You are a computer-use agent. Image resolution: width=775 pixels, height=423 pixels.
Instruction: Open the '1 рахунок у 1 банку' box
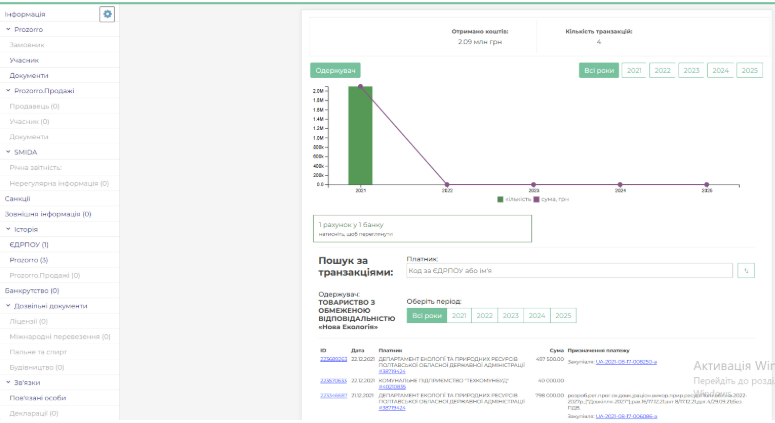(x=421, y=229)
